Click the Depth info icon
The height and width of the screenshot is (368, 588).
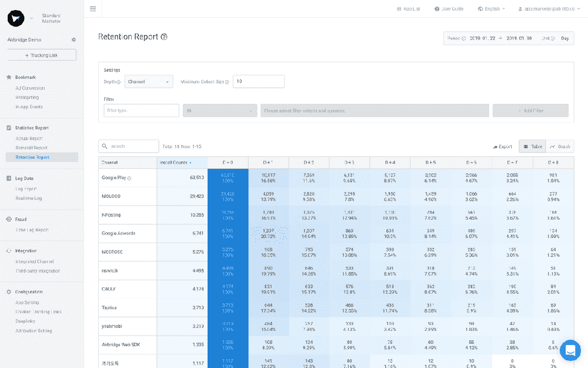(119, 82)
